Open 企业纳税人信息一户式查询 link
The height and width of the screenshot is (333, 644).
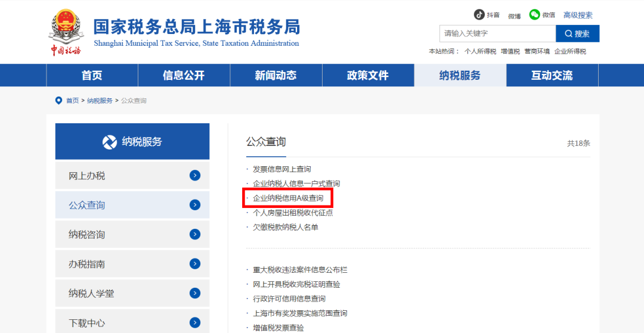pyautogui.click(x=296, y=183)
